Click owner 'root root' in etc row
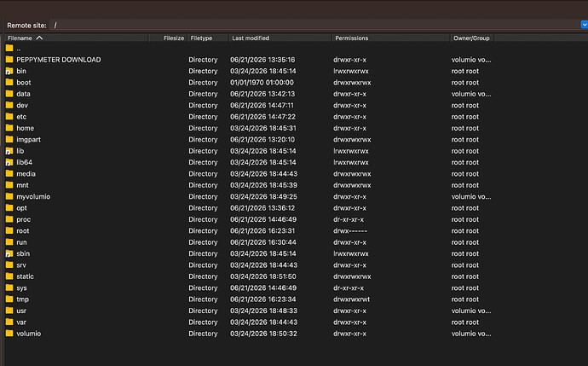This screenshot has width=588, height=366. (x=465, y=117)
